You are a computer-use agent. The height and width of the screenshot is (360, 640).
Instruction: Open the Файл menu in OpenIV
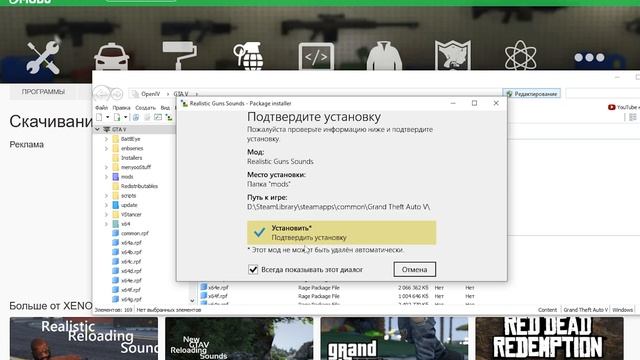102,108
